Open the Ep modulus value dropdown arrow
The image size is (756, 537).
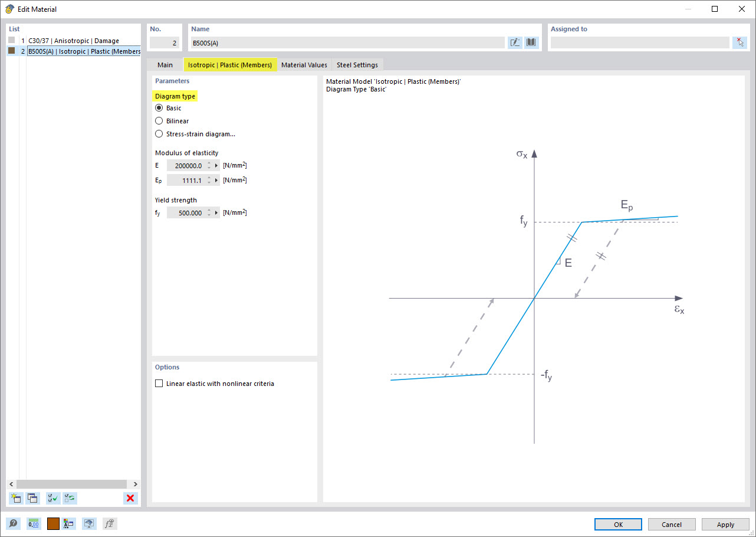[x=216, y=180]
